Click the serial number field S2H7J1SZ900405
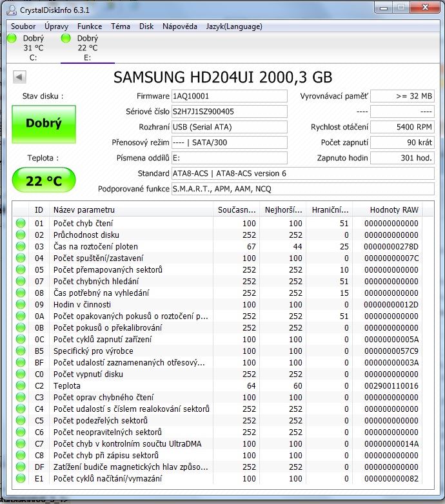445x504 pixels. point(229,111)
